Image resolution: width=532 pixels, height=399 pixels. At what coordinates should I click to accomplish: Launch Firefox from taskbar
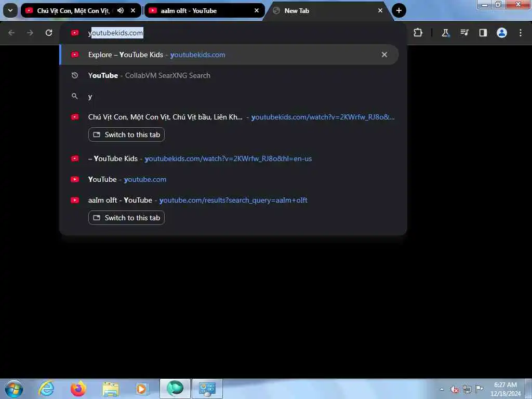(x=78, y=389)
